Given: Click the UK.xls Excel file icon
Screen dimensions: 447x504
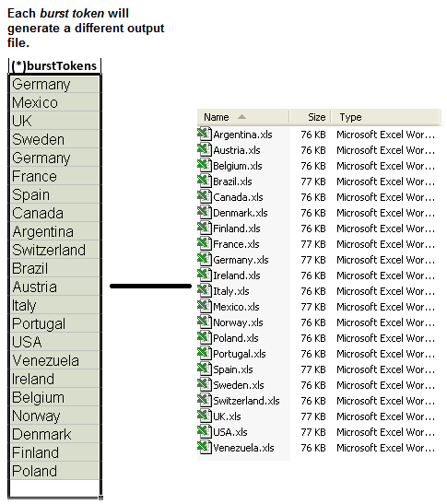Looking at the screenshot, I should tap(205, 416).
